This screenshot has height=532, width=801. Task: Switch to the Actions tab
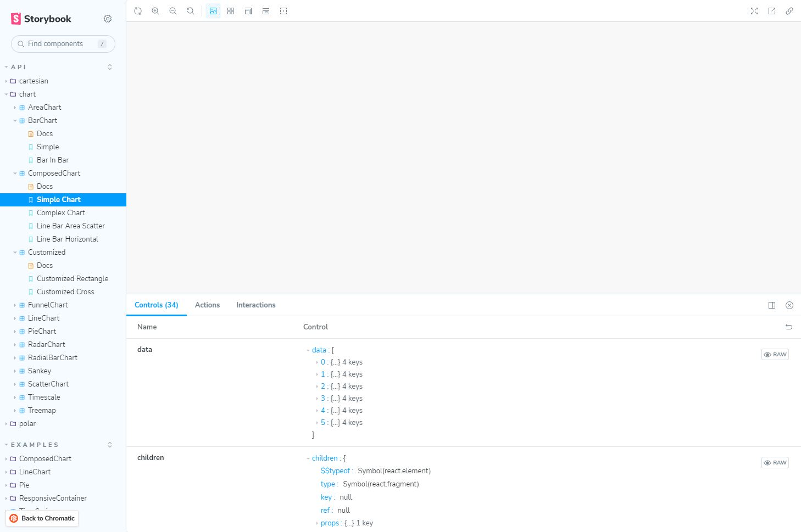[x=207, y=305]
